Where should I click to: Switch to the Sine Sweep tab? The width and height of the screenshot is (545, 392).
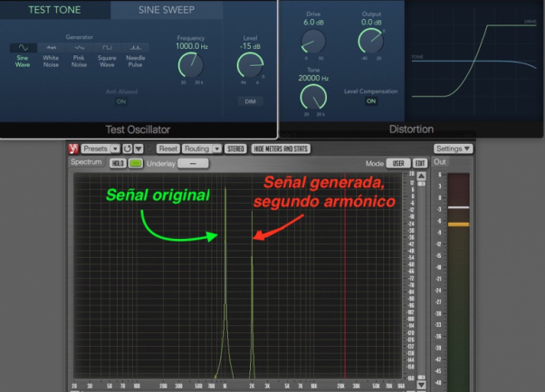pos(167,10)
